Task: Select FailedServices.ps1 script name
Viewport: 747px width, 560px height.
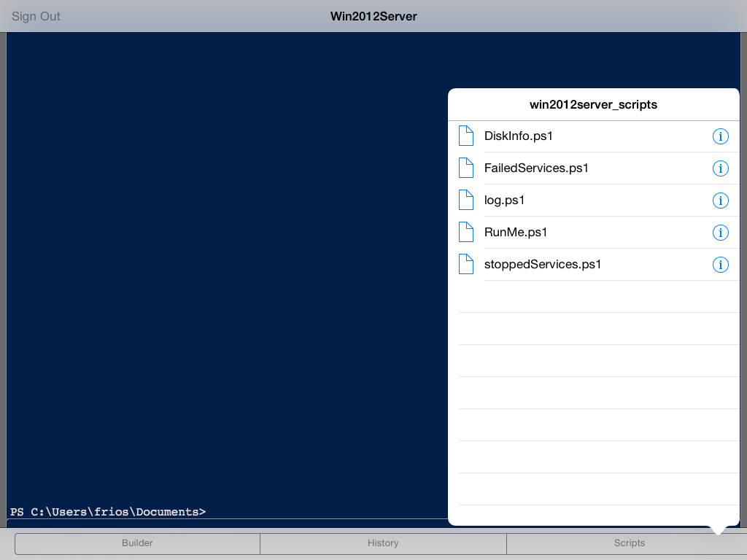Action: pyautogui.click(x=536, y=168)
